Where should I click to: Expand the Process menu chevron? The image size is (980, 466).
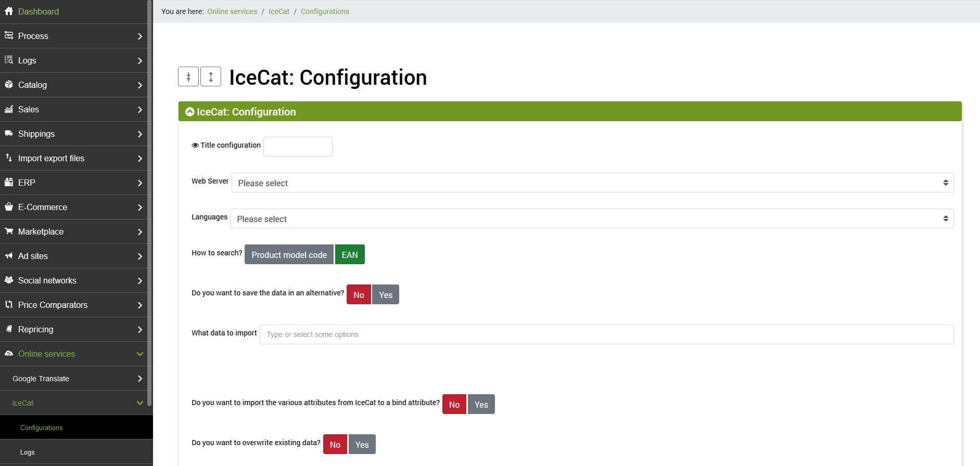(139, 36)
